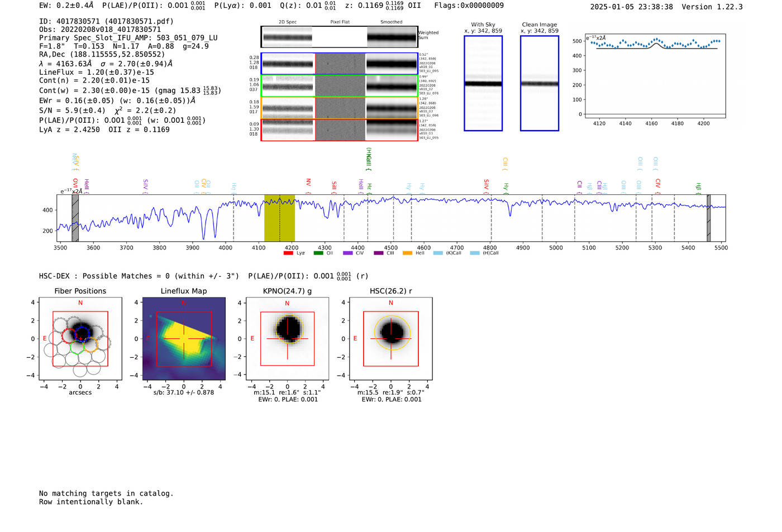This screenshot has width=782, height=532.
Task: Click the (K)CaII legend swatch
Action: (438, 253)
